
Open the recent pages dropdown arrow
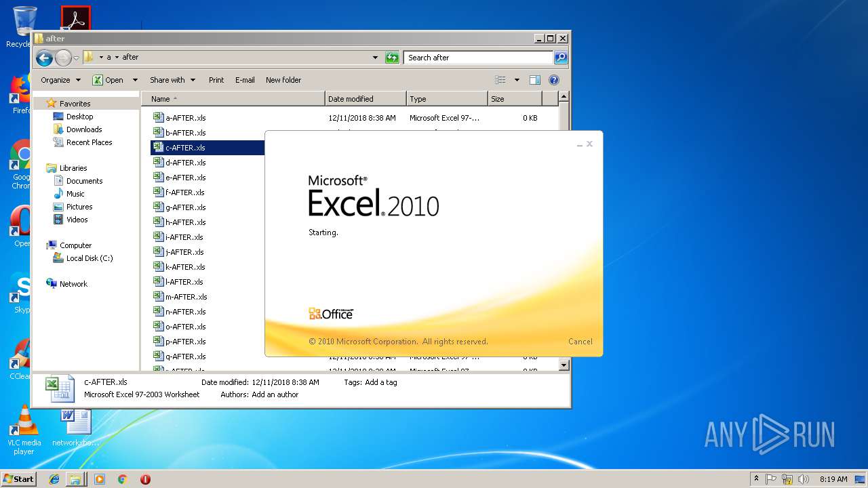pyautogui.click(x=76, y=58)
